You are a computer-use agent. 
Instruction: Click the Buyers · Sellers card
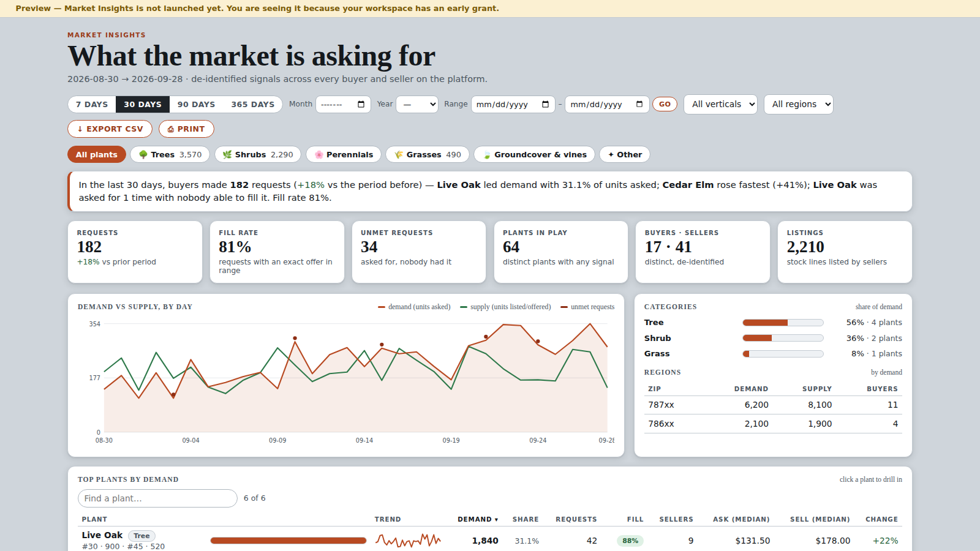pos(703,252)
